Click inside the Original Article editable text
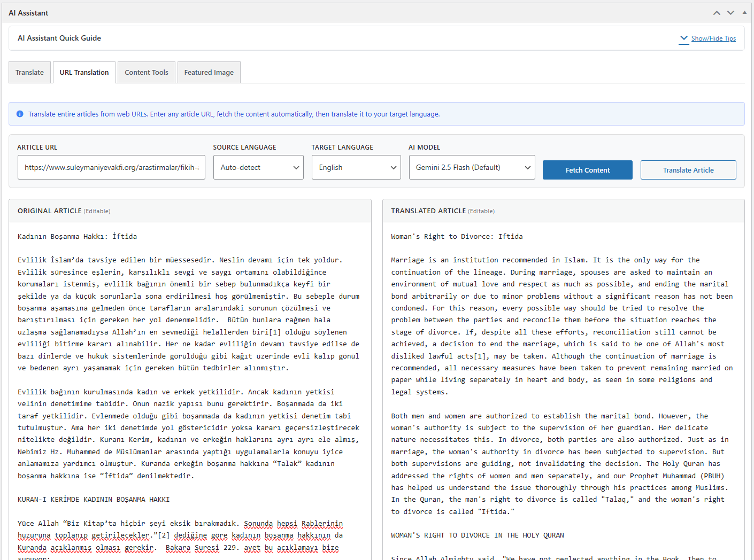 pyautogui.click(x=190, y=391)
